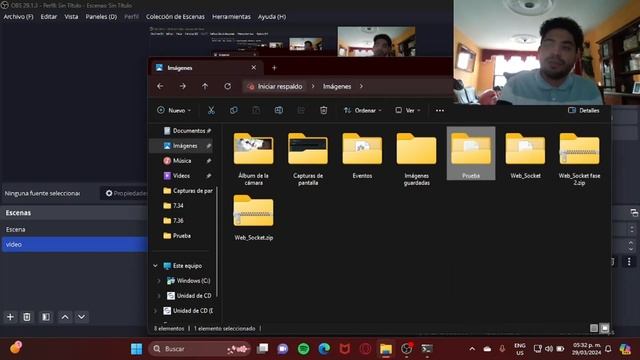Select Eventos folder
Image resolution: width=640 pixels, height=360 pixels.
(x=362, y=156)
